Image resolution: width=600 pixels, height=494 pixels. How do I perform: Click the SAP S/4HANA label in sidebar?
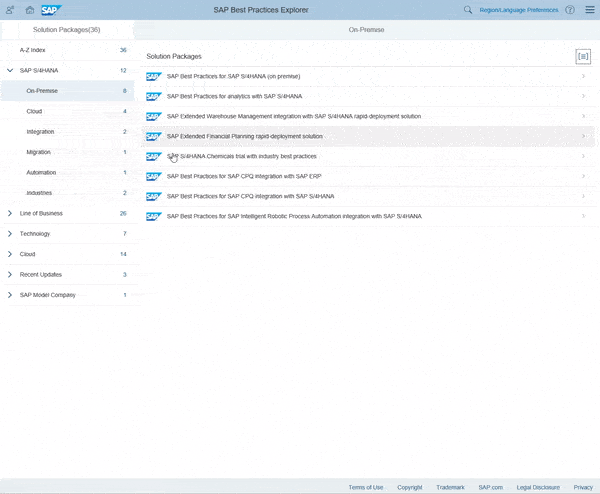[x=39, y=70]
